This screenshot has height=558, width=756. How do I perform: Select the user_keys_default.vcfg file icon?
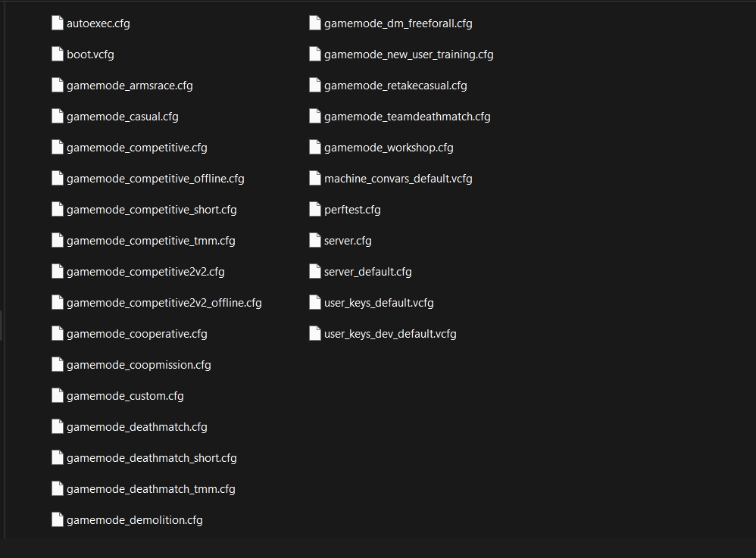point(315,302)
